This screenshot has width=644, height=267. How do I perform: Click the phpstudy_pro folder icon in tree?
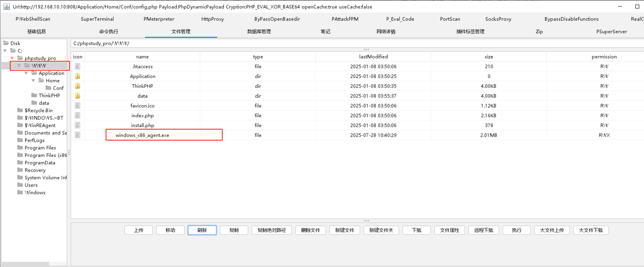[20, 58]
